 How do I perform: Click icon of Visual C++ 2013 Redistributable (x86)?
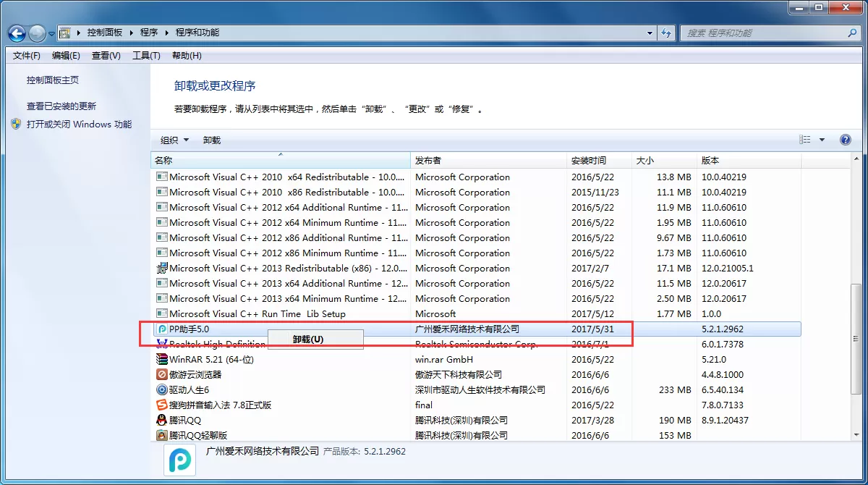pyautogui.click(x=163, y=268)
